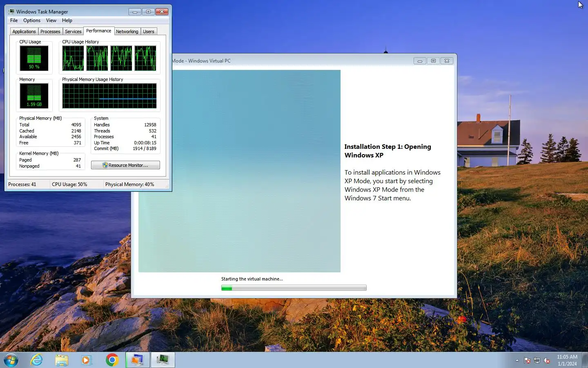Maximize the Windows Task Manager window
The height and width of the screenshot is (368, 588).
(148, 11)
